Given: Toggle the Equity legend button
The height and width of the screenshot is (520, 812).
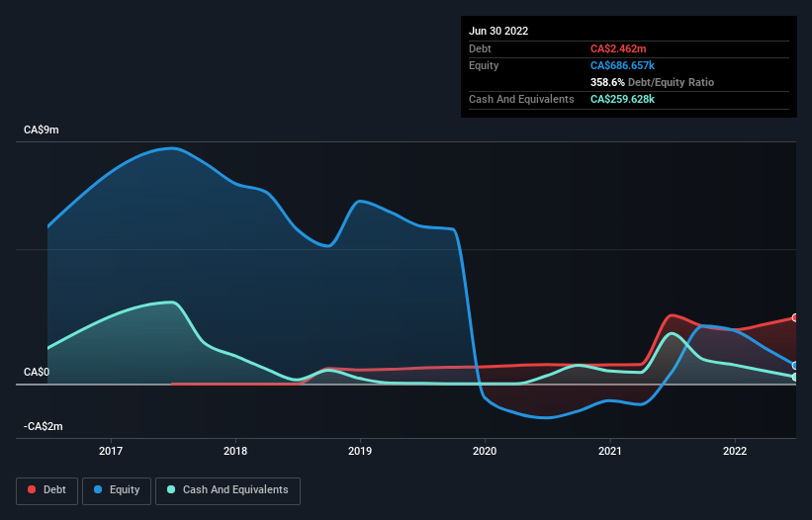Looking at the screenshot, I should 117,490.
